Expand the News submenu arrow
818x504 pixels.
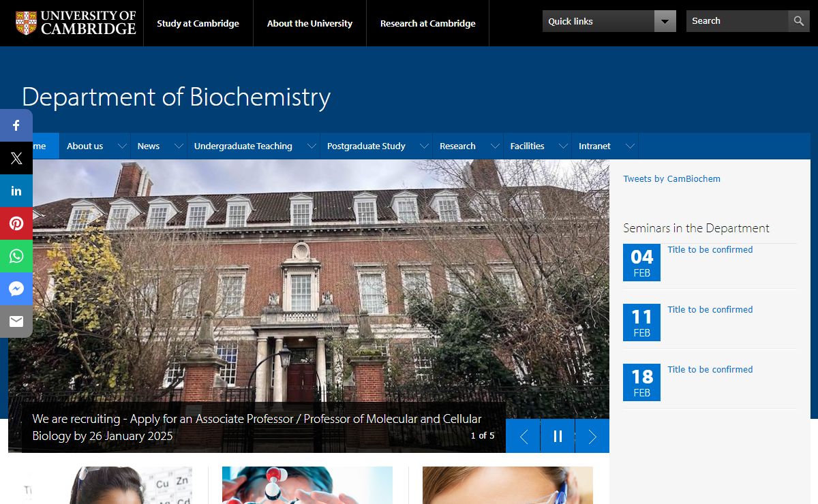[179, 146]
